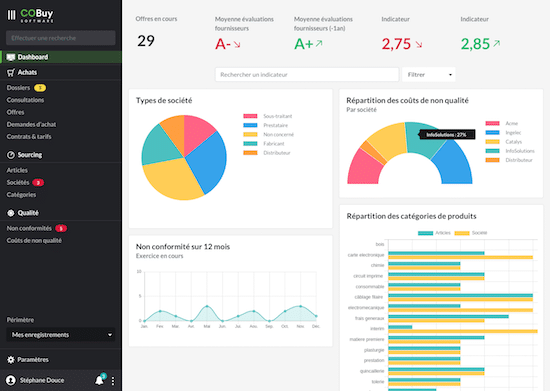Toggle Ingelec legend in cost chart
This screenshot has height=391, width=550.
(503, 133)
